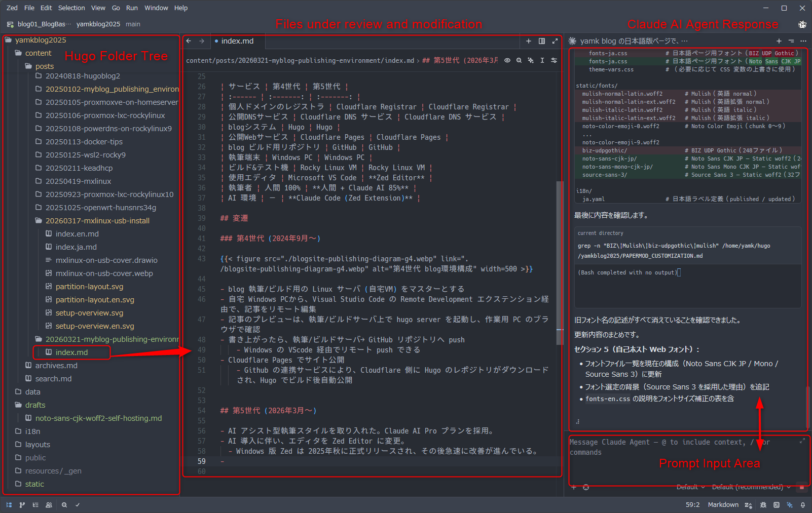Click Markdown language selector in status bar
The image size is (812, 513).
click(x=723, y=505)
